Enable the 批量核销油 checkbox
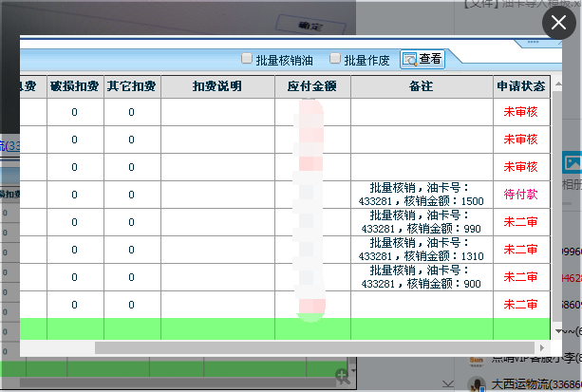The width and height of the screenshot is (582, 392). click(x=247, y=58)
